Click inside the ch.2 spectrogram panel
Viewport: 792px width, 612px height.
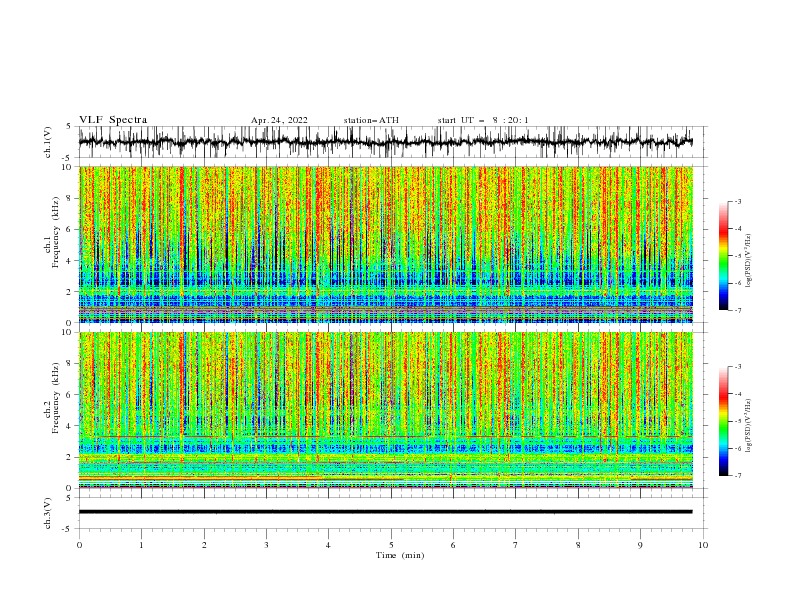(386, 410)
